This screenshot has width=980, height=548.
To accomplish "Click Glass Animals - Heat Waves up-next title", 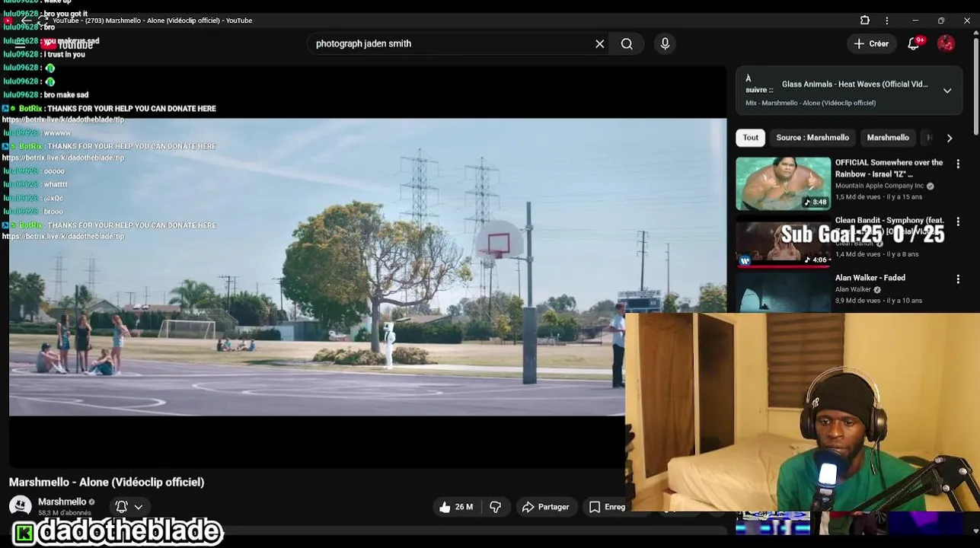I will pos(854,84).
